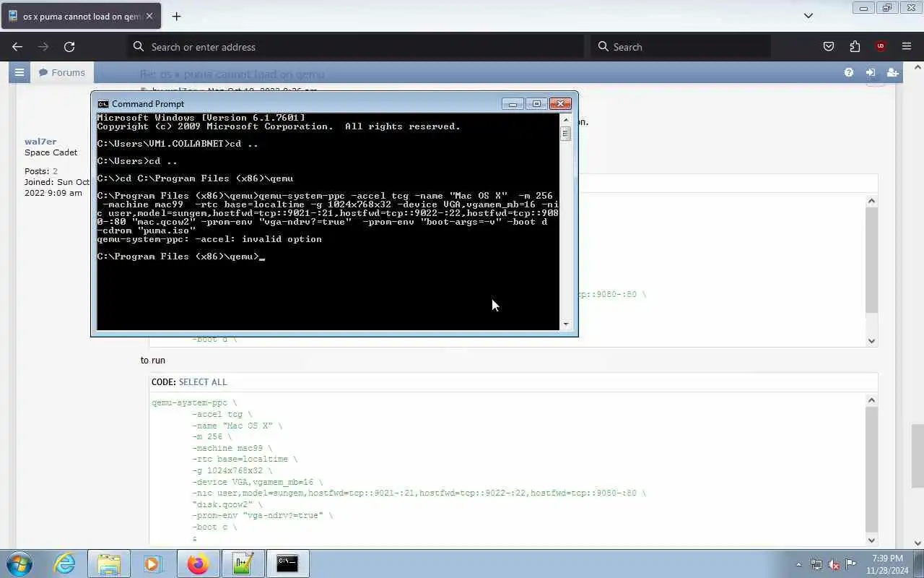The image size is (924, 578).
Task: Open the Save to Pocket icon
Action: [x=829, y=46]
